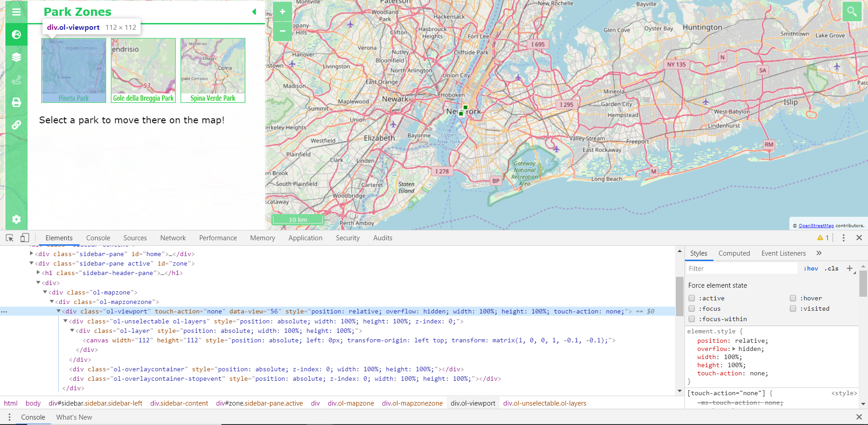The image size is (868, 425).
Task: Collapse the ol-viewport div in the Elements tree
Action: [x=59, y=311]
